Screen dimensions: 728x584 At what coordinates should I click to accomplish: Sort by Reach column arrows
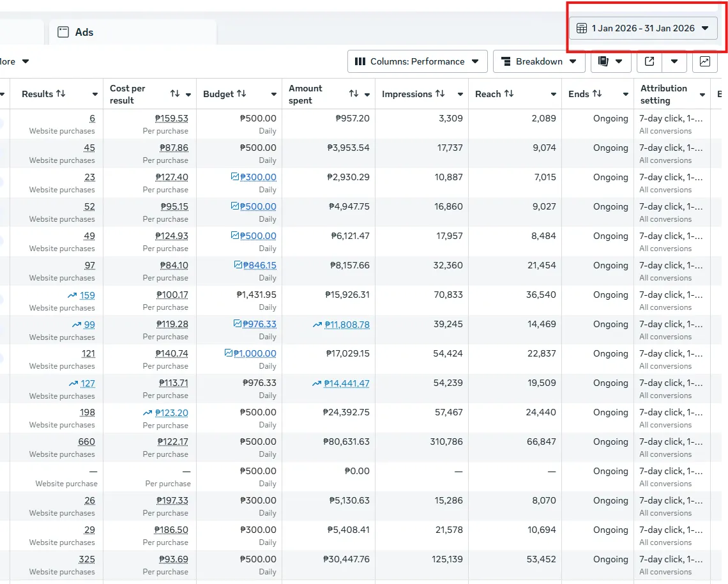[509, 94]
